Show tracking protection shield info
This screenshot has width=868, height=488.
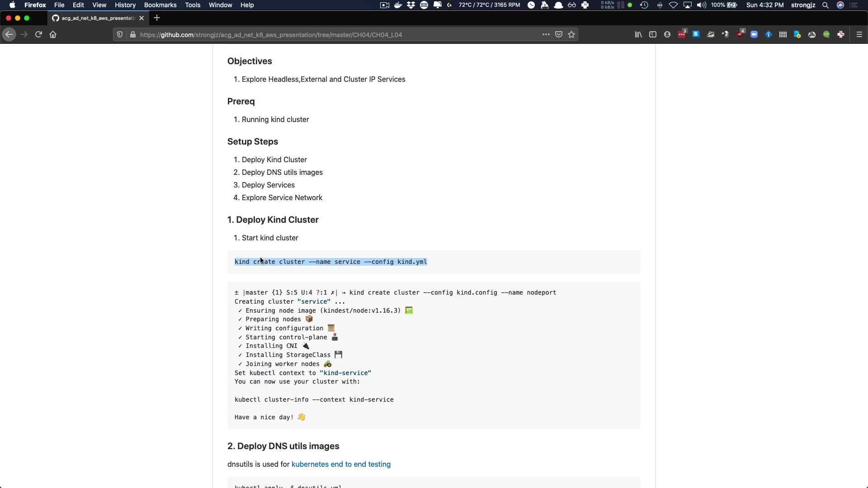tap(120, 34)
